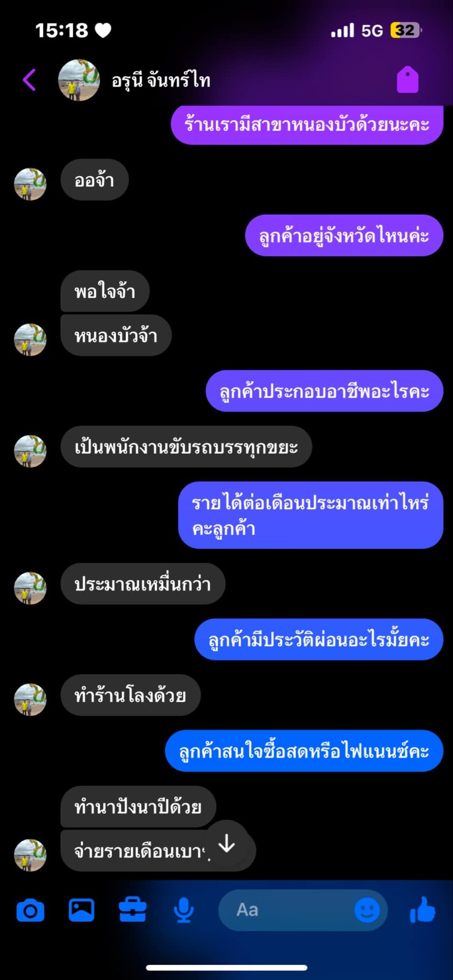This screenshot has height=980, width=453.
Task: Open อรุณี จันทร์ไท contact name header
Action: pos(161,81)
